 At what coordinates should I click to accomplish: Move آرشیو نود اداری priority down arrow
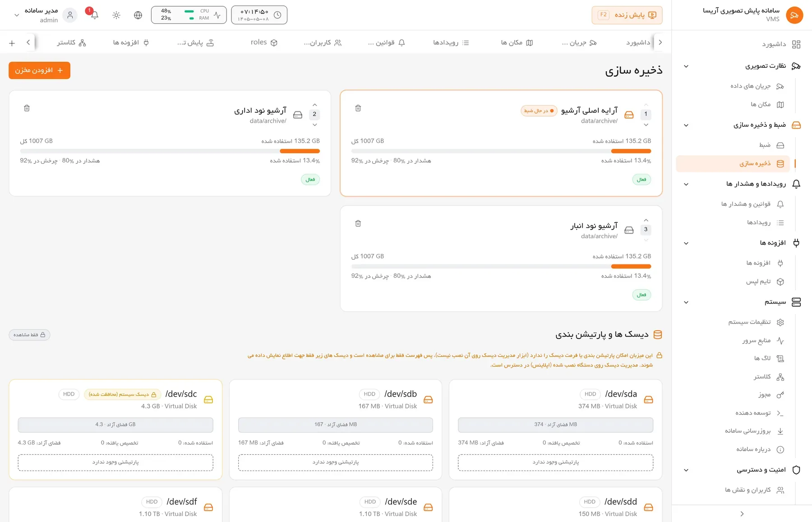(315, 125)
